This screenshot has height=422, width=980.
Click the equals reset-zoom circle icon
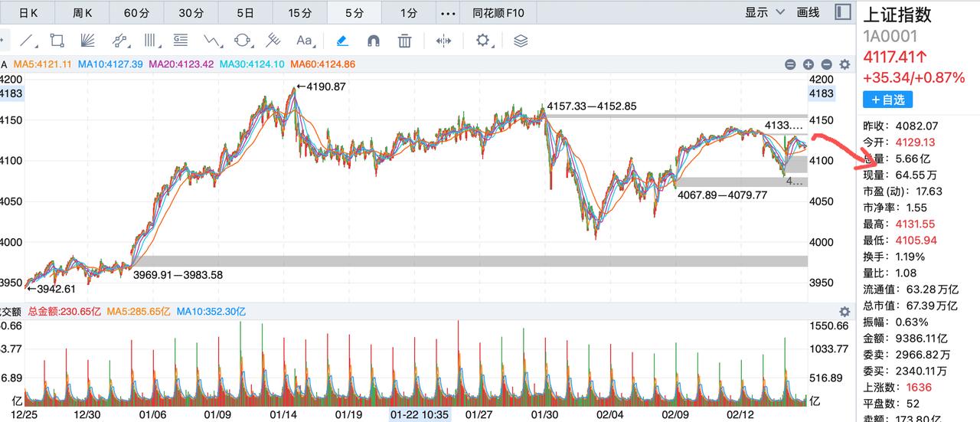tap(789, 65)
